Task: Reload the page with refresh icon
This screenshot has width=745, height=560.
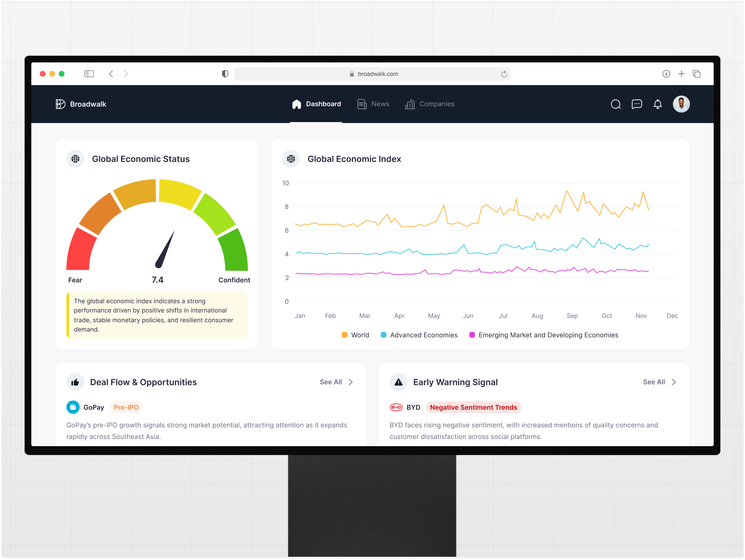Action: coord(504,74)
